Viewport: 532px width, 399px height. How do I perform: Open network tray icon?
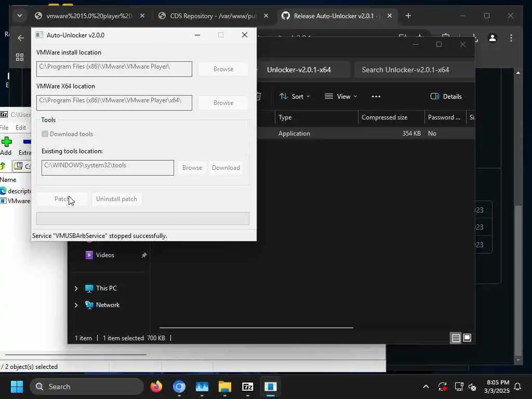click(x=459, y=387)
